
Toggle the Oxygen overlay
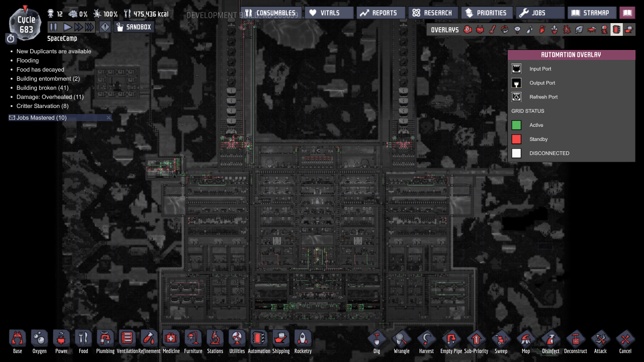467,30
